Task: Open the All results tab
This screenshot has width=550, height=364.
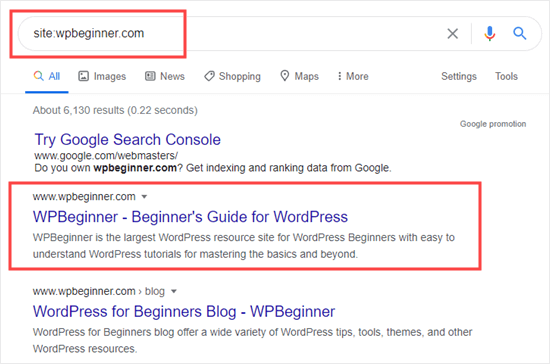Action: pyautogui.click(x=47, y=76)
